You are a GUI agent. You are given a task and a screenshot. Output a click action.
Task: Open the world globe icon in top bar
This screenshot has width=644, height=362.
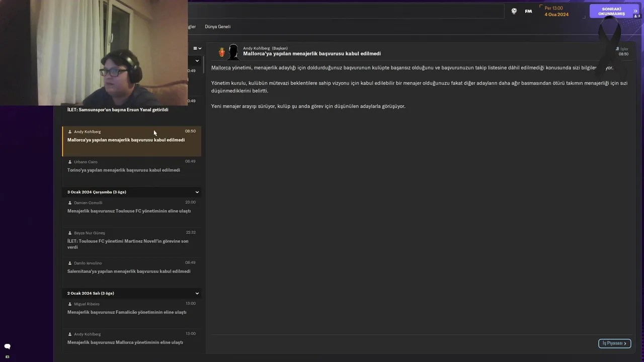point(514,11)
